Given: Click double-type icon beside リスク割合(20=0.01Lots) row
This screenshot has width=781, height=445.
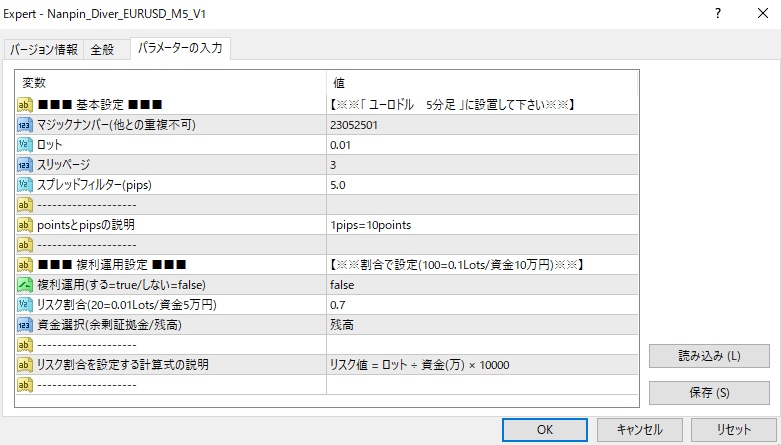Looking at the screenshot, I should (24, 304).
